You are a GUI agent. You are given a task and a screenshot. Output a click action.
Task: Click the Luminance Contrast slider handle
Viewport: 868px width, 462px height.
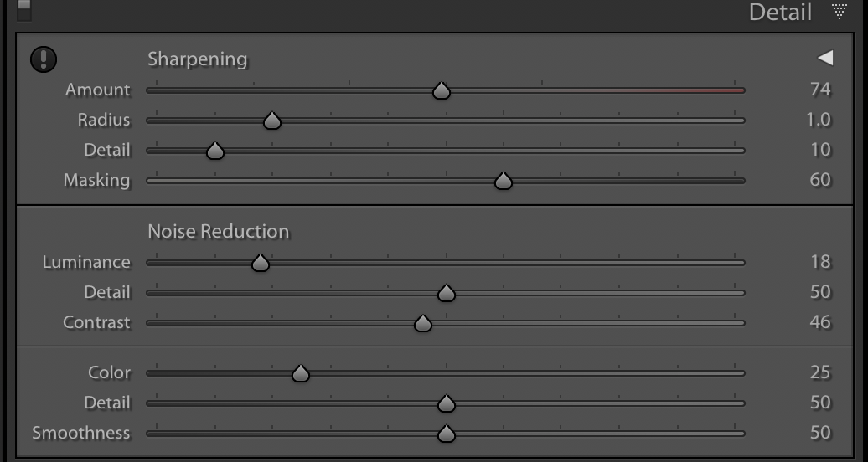coord(423,323)
